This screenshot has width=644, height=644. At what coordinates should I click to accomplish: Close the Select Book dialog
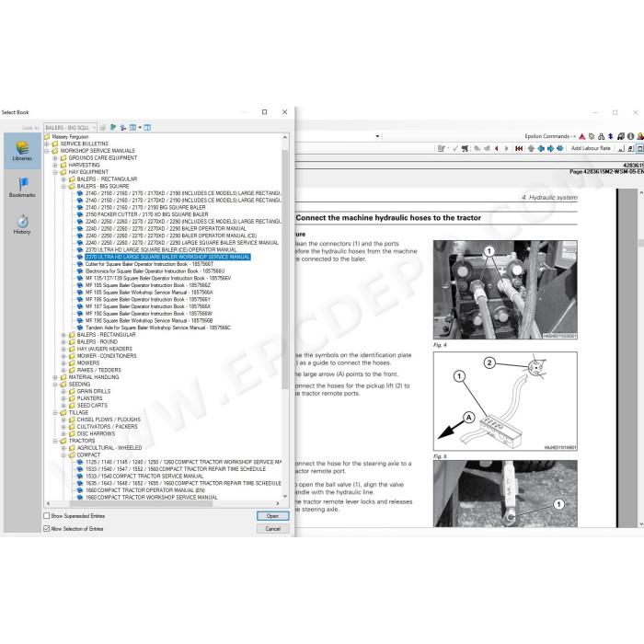tap(284, 112)
